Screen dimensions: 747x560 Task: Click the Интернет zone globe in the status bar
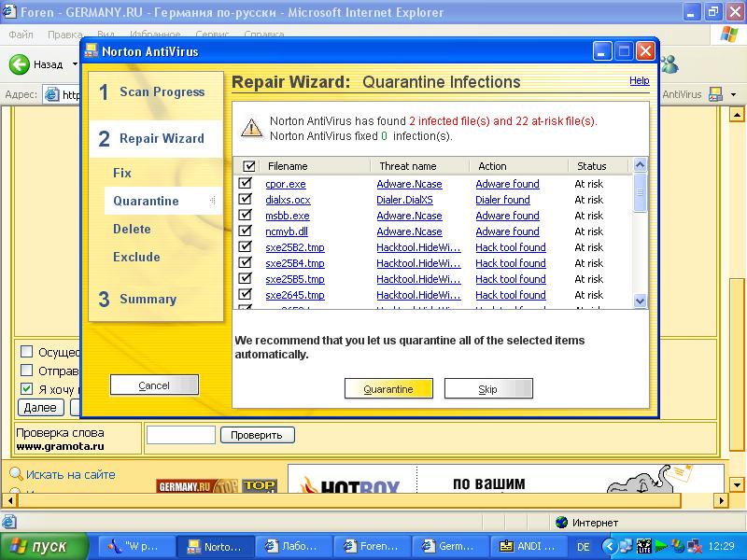pos(562,523)
